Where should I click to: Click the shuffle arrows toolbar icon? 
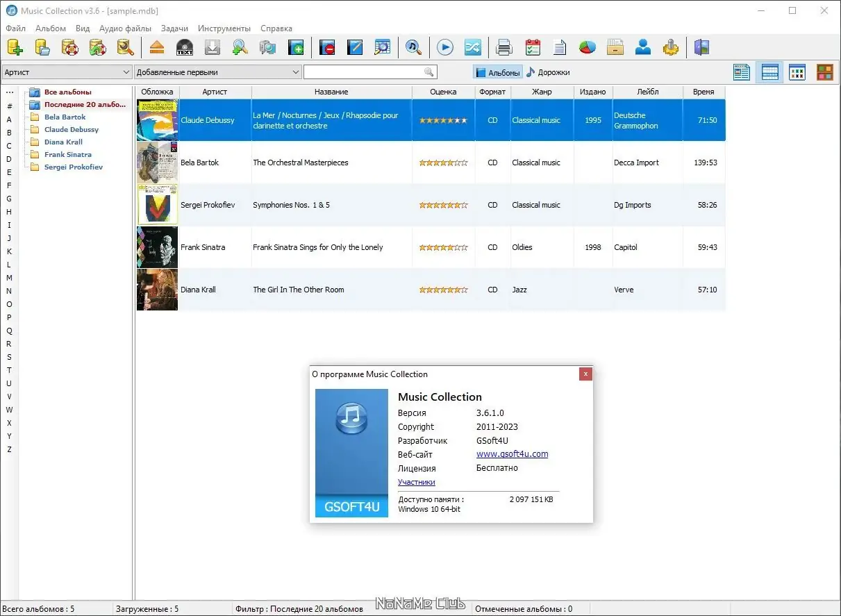[472, 47]
